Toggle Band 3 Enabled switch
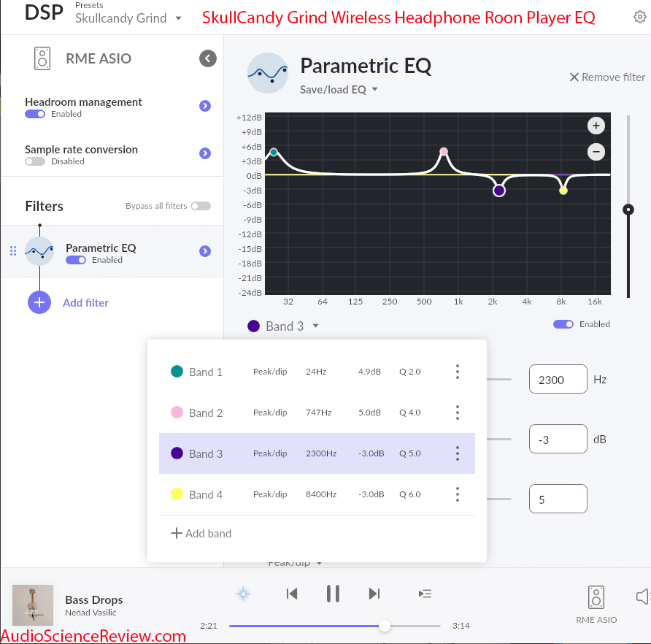This screenshot has width=651, height=644. tap(563, 324)
